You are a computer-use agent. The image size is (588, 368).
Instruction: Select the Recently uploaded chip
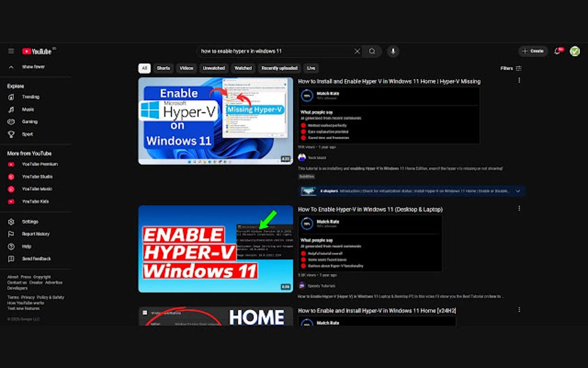[x=280, y=68]
